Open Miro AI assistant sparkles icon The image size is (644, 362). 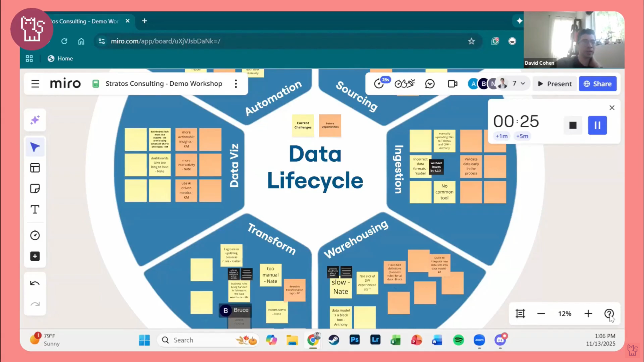(35, 120)
